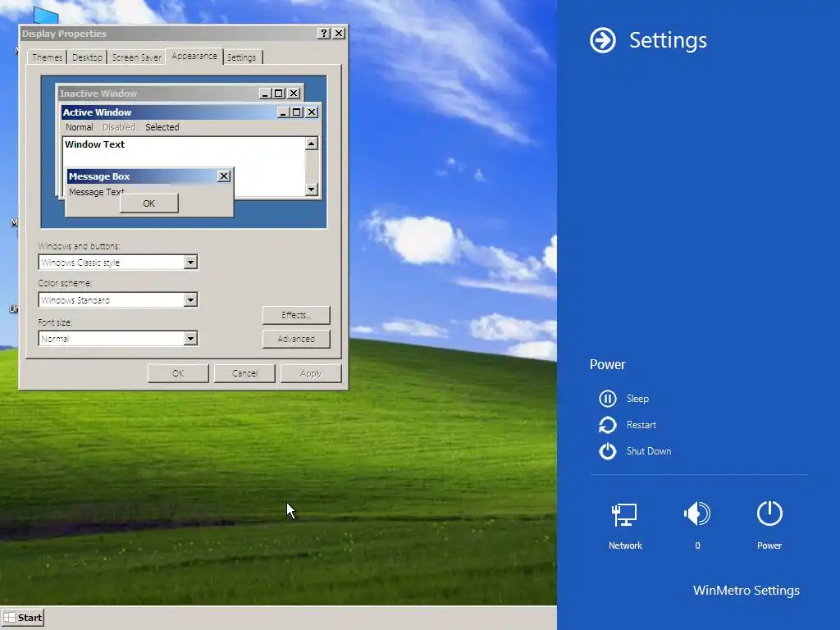
Task: Click the preview scrollbar down arrow
Action: point(311,189)
